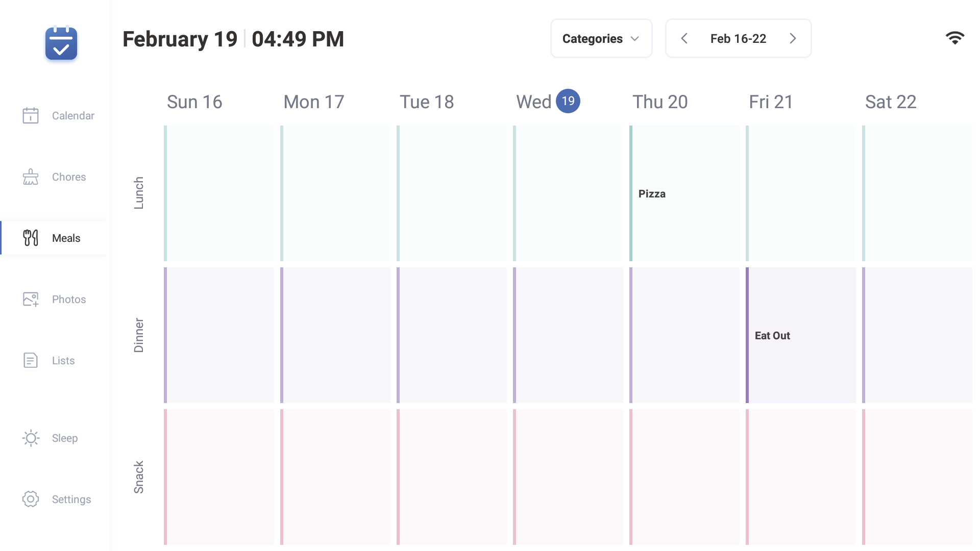Select the Wed 19 day header
Screen dimensions: 980x551
click(548, 102)
